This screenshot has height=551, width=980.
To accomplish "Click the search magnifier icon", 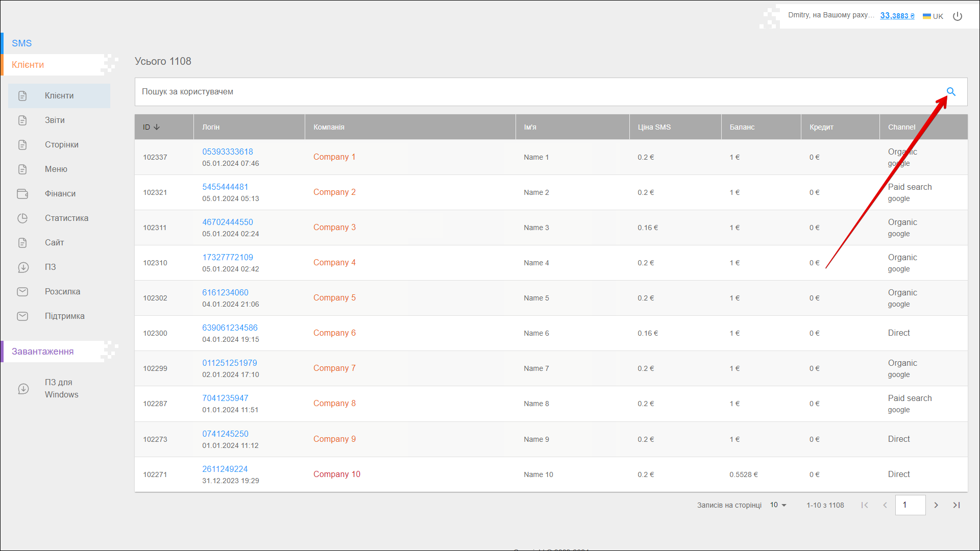I will pos(950,92).
